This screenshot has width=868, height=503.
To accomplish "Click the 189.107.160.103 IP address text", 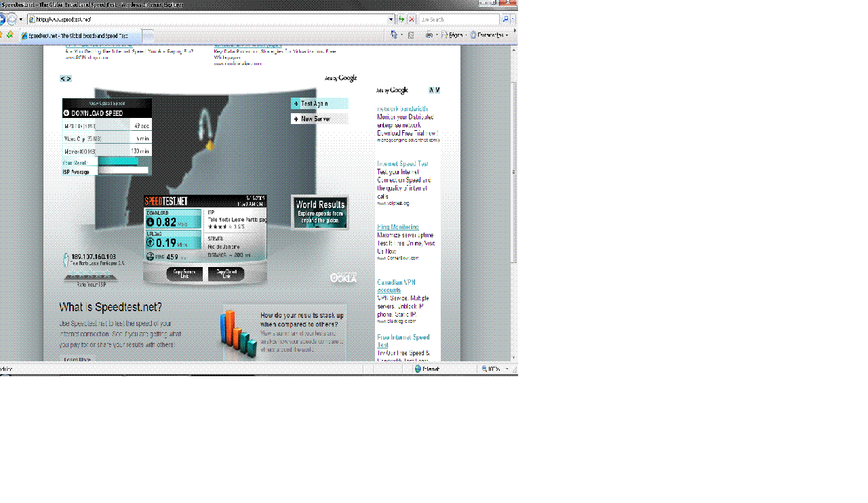I will click(94, 257).
